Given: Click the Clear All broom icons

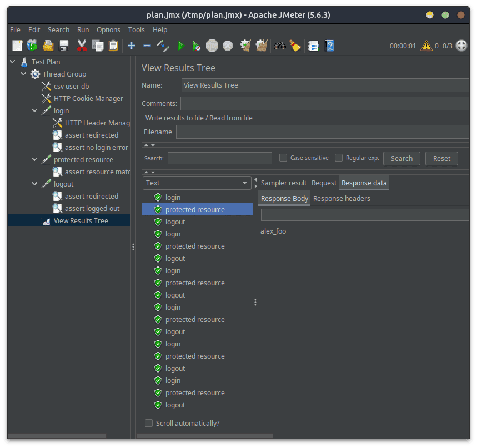Looking at the screenshot, I should click(x=262, y=46).
